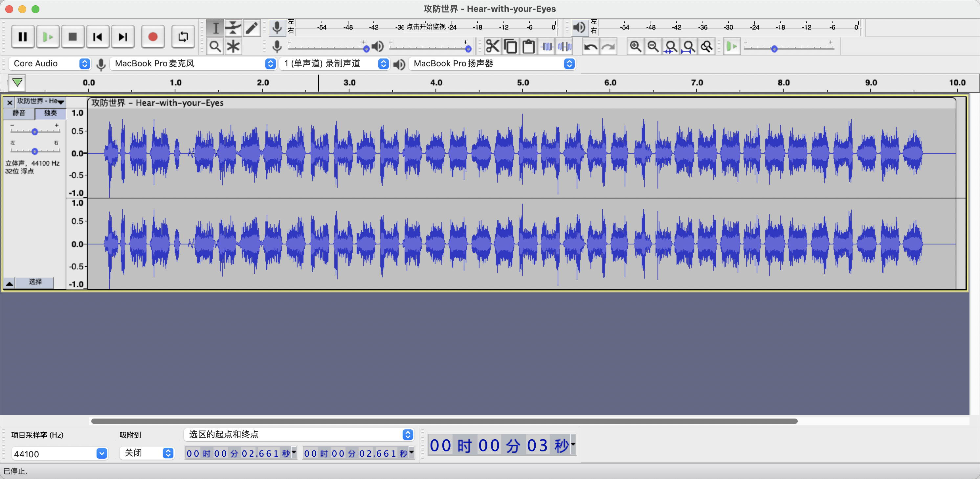Fit entire project to window
Screen dimensions: 980x479
pyautogui.click(x=689, y=46)
